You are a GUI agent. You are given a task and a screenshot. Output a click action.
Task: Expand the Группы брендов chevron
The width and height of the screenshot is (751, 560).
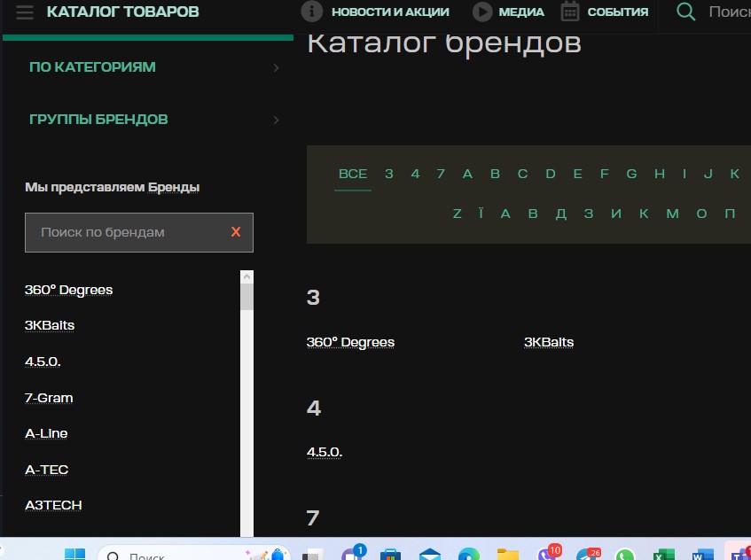(277, 120)
